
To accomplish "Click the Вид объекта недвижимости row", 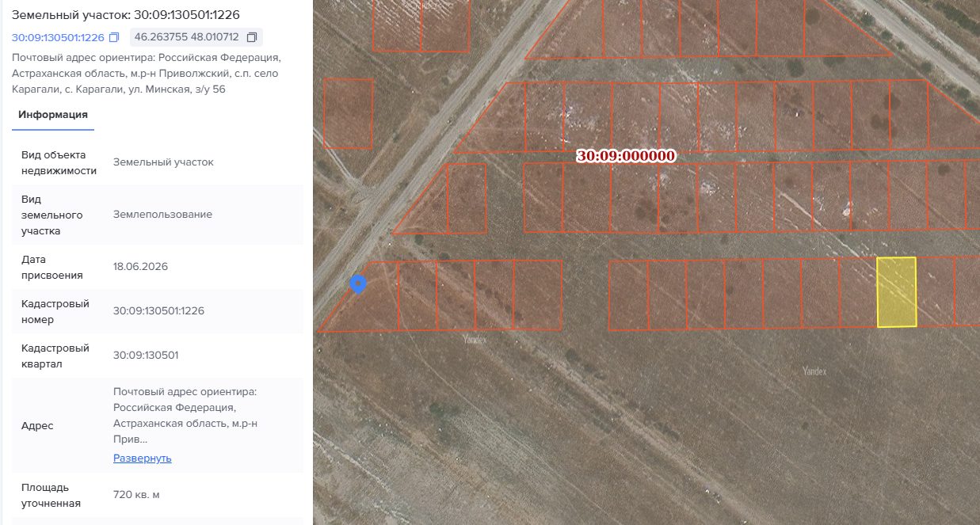I will 158,162.
